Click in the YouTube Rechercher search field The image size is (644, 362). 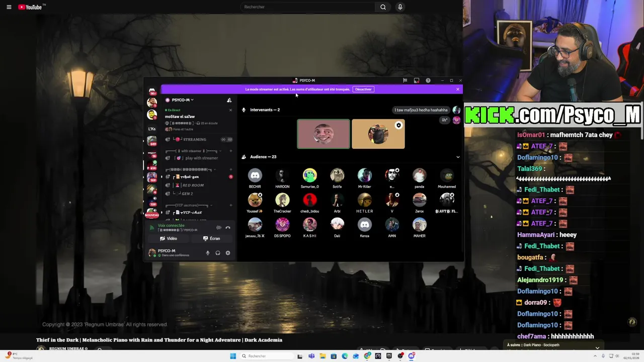coord(307,7)
